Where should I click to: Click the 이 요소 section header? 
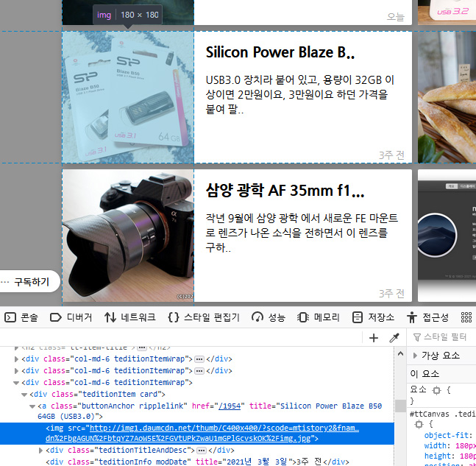coord(441,374)
